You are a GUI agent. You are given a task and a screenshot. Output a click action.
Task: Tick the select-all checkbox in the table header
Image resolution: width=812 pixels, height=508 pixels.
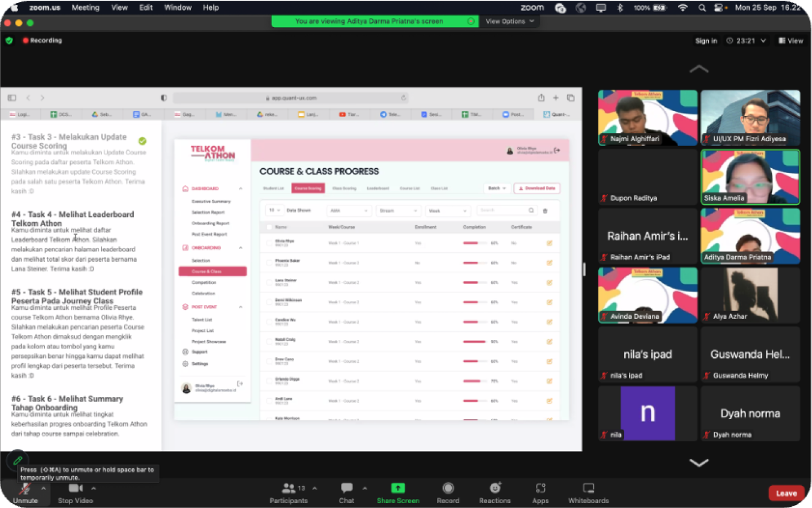click(x=269, y=227)
